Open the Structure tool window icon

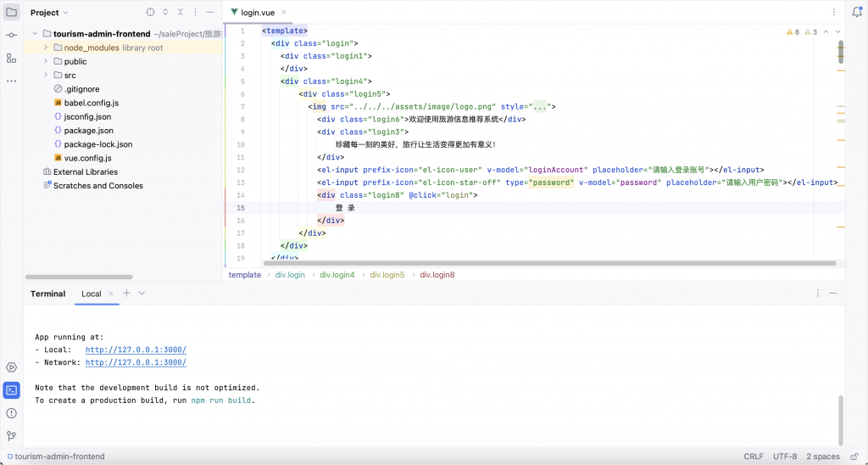[x=11, y=58]
